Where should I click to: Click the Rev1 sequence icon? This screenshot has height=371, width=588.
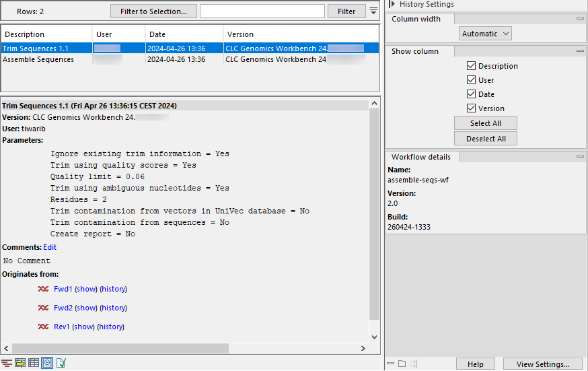43,327
